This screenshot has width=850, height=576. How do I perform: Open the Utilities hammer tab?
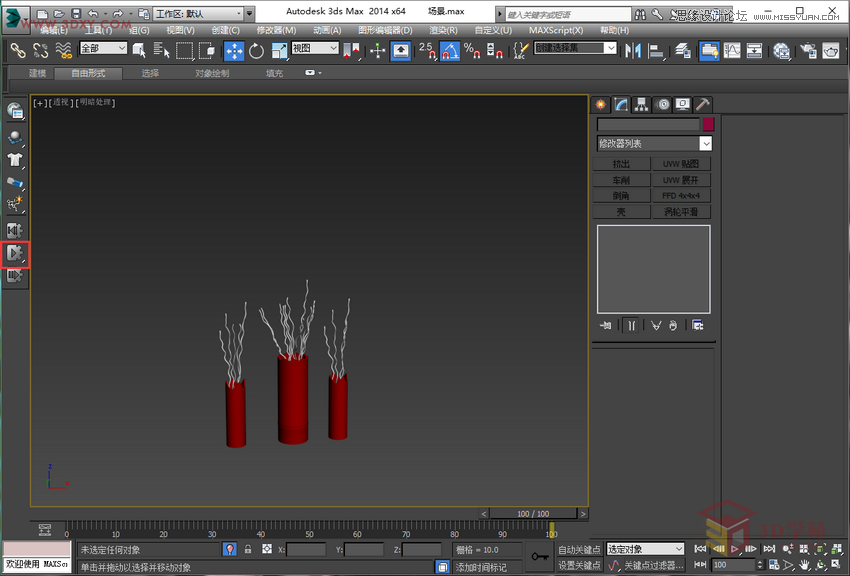click(x=703, y=104)
